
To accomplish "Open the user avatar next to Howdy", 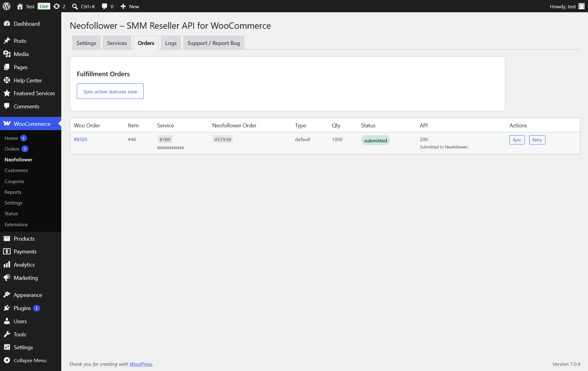I will [x=581, y=6].
